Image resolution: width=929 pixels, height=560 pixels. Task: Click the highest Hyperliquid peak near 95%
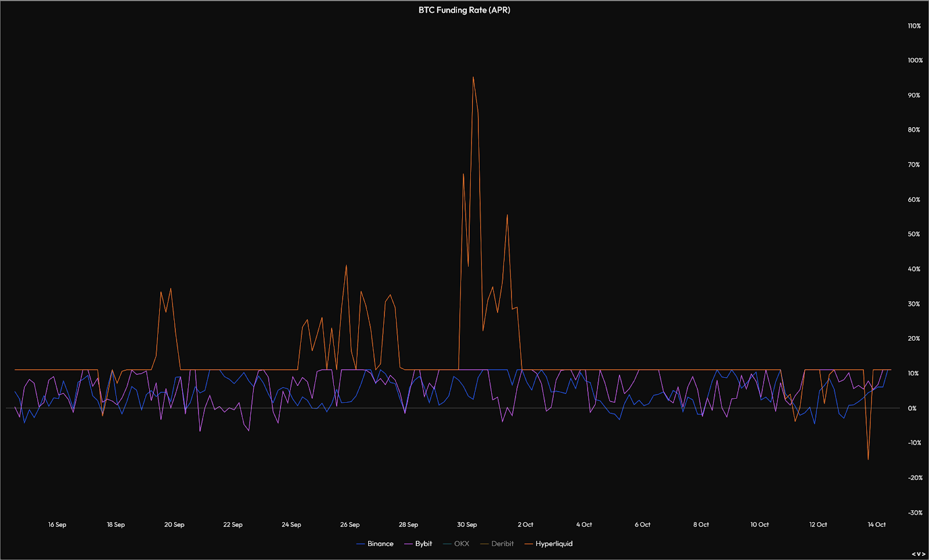473,77
